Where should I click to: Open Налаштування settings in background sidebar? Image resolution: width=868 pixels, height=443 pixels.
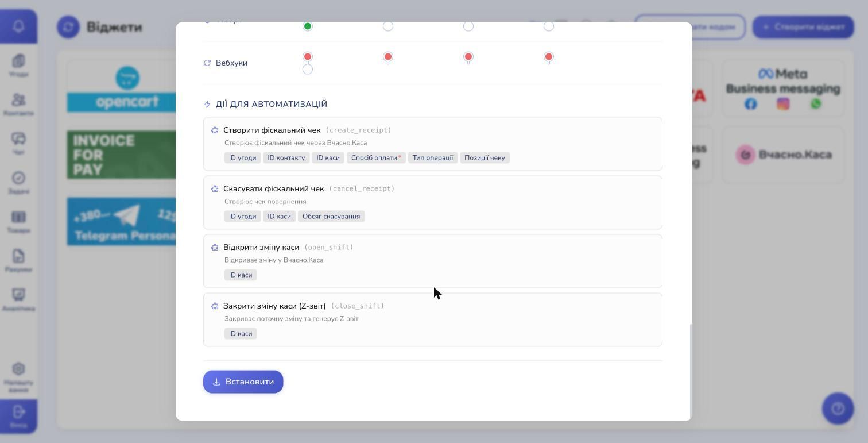(x=18, y=377)
